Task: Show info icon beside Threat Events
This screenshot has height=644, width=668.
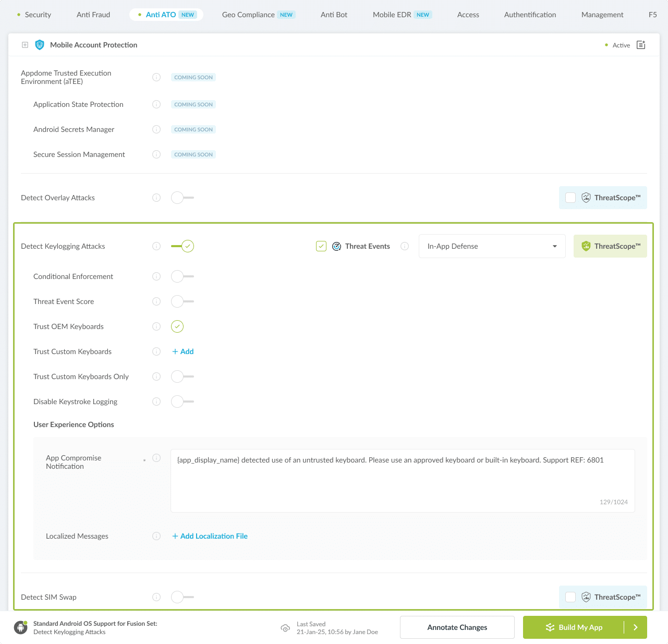Action: (405, 246)
